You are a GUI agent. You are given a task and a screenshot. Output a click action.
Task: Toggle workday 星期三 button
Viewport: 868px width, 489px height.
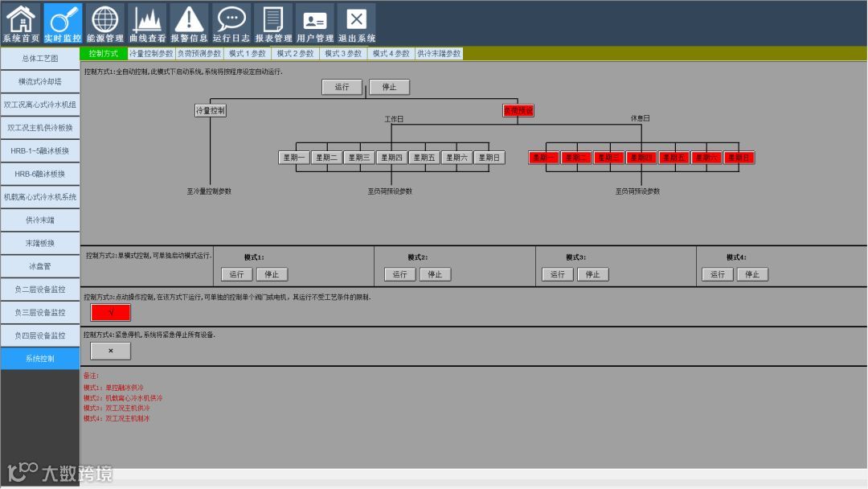pyautogui.click(x=358, y=158)
